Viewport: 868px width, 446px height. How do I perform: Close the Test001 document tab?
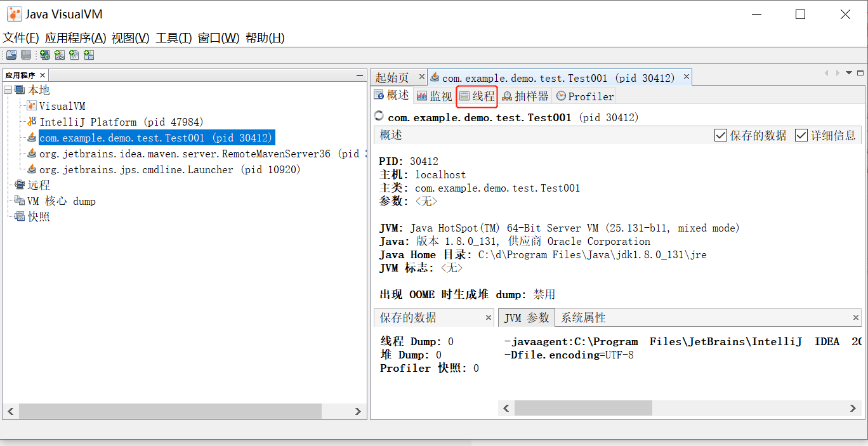click(686, 77)
